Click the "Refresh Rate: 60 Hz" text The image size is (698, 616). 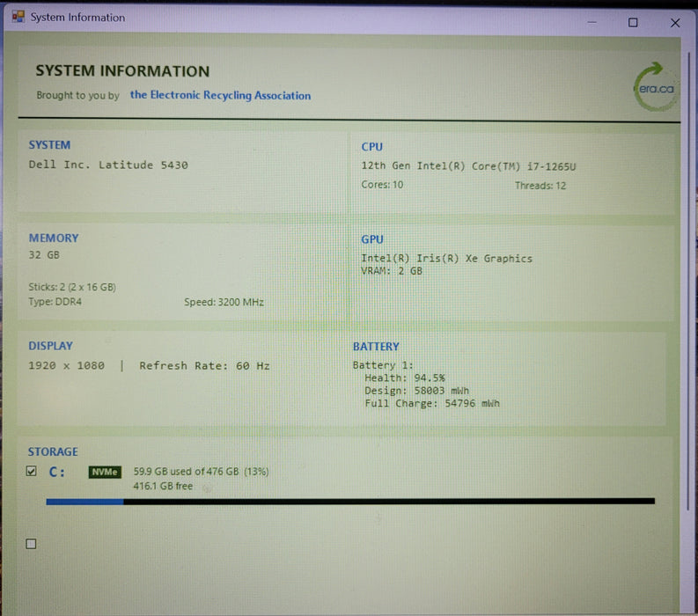[204, 366]
